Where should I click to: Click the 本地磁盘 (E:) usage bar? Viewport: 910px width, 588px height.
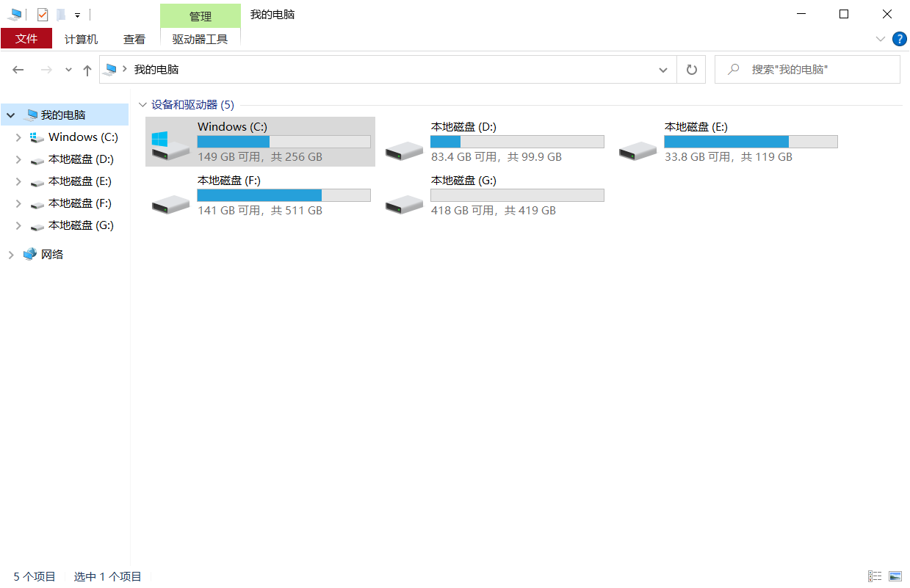(x=751, y=142)
